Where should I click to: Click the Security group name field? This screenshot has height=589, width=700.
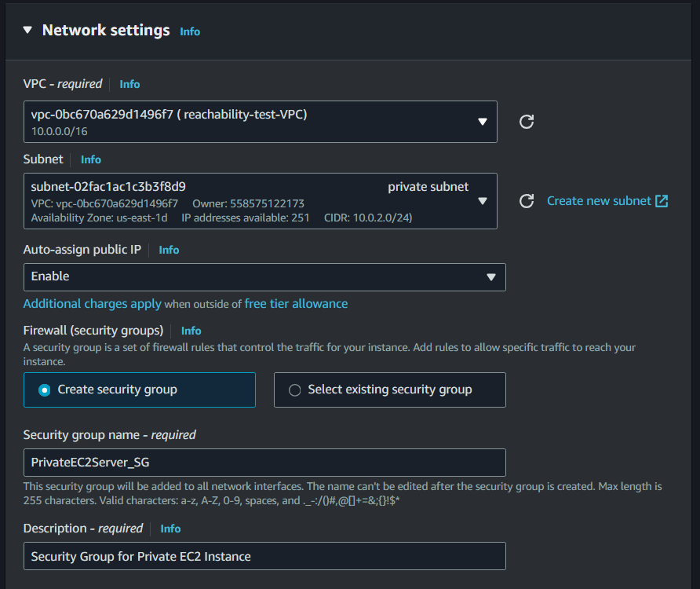[264, 463]
